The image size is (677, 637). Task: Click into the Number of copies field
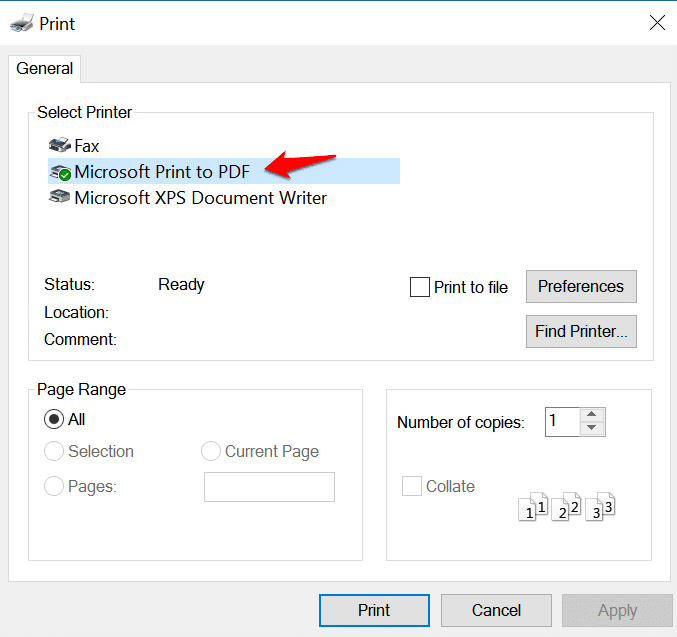click(562, 422)
